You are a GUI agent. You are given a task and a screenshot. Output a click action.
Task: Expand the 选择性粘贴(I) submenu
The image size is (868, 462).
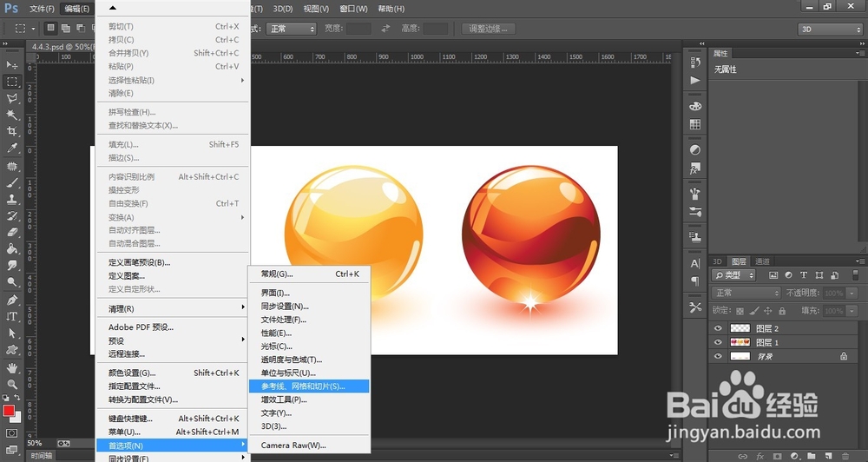coord(174,80)
